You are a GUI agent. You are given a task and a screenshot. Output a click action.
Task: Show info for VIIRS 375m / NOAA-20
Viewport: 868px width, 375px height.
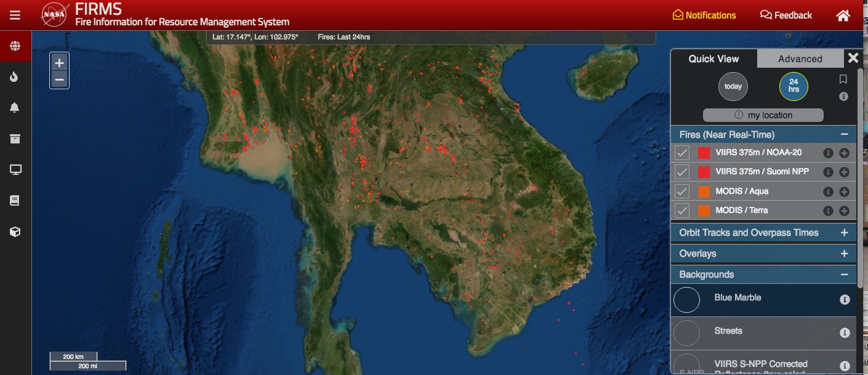[829, 153]
